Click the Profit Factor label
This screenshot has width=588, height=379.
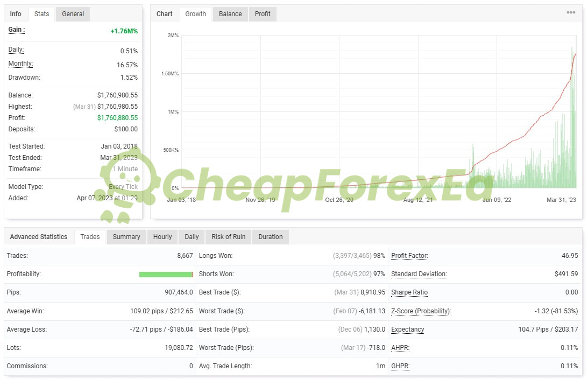click(409, 256)
